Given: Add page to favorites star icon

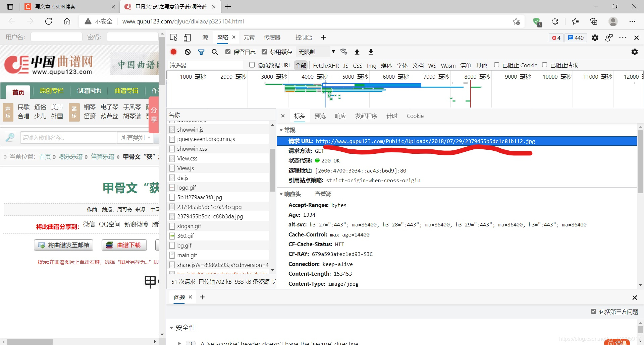Looking at the screenshot, I should pyautogui.click(x=516, y=21).
